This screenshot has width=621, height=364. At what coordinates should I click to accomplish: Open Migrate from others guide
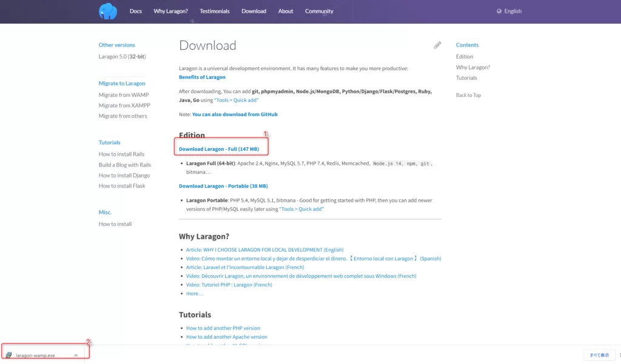pyautogui.click(x=123, y=116)
